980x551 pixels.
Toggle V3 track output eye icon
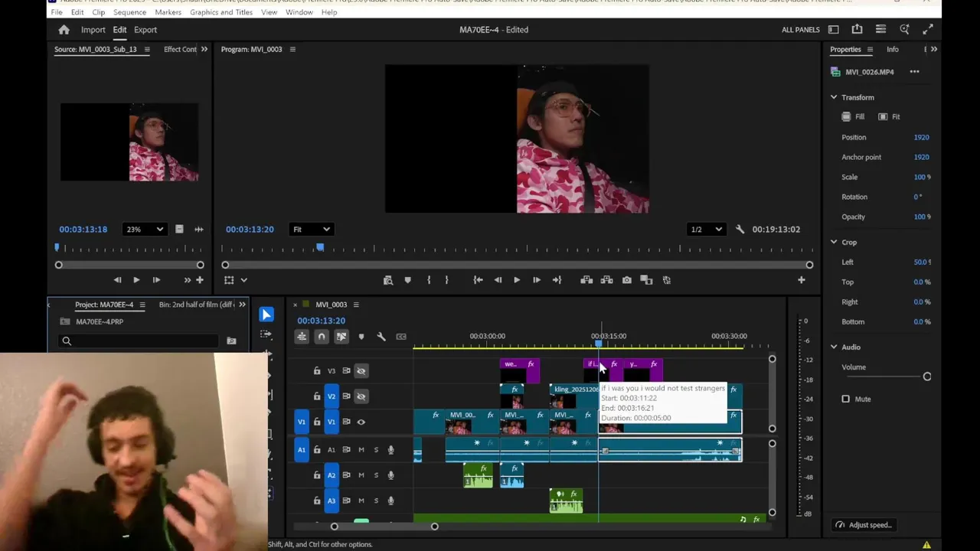(361, 371)
